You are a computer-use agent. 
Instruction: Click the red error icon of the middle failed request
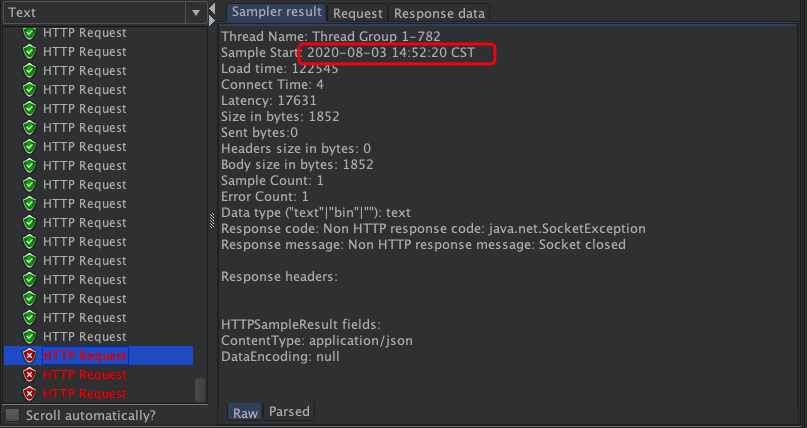(x=29, y=375)
